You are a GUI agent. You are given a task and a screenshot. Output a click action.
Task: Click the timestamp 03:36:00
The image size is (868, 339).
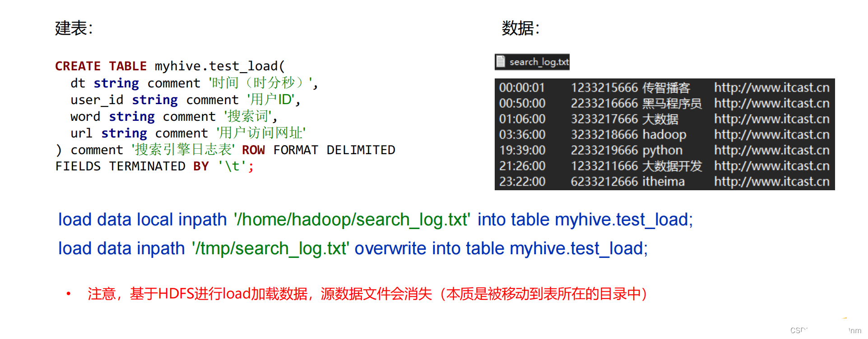tap(522, 134)
